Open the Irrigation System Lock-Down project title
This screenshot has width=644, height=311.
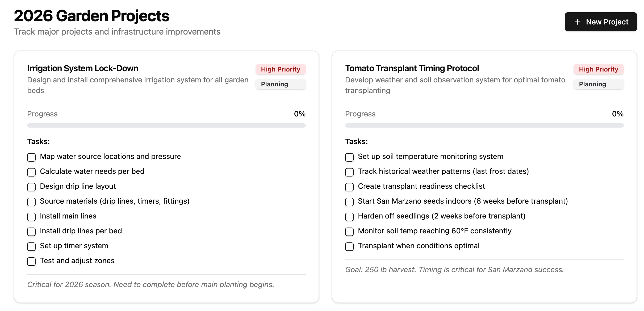click(83, 68)
